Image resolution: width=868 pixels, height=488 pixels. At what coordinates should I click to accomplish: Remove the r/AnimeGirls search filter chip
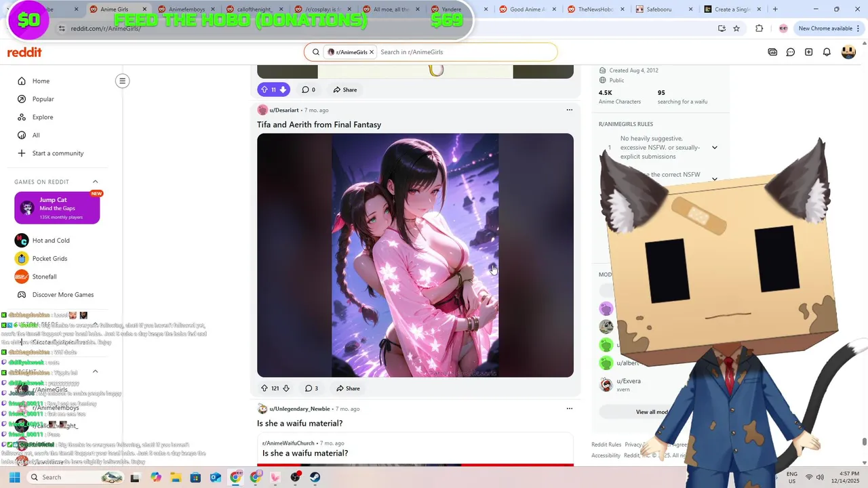[372, 52]
